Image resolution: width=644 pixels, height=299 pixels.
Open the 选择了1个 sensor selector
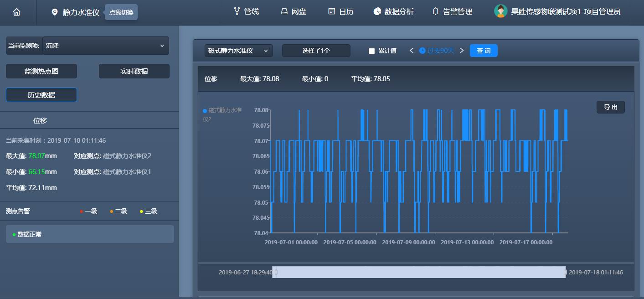pos(316,51)
